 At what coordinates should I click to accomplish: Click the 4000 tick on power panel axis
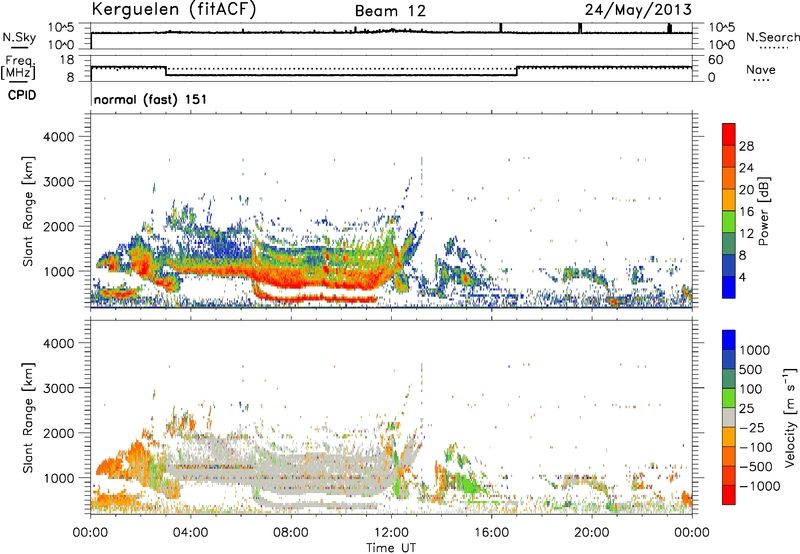(x=59, y=137)
